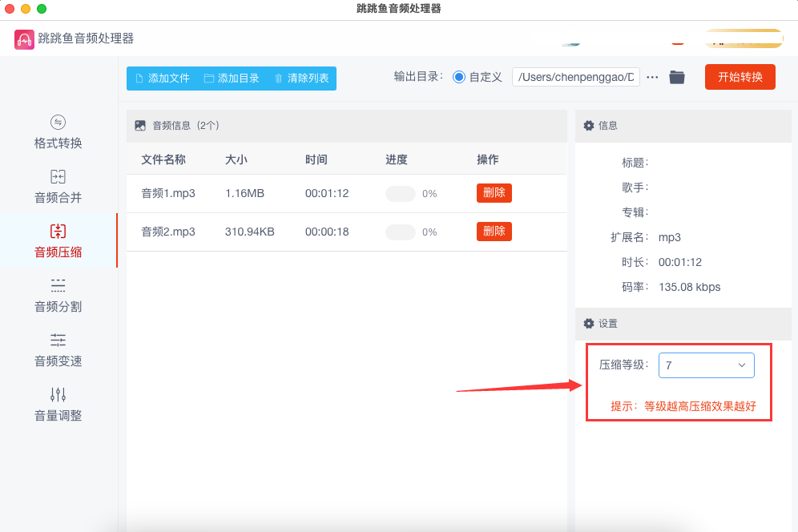Click the 跳跳鱼 app logo icon

(24, 39)
